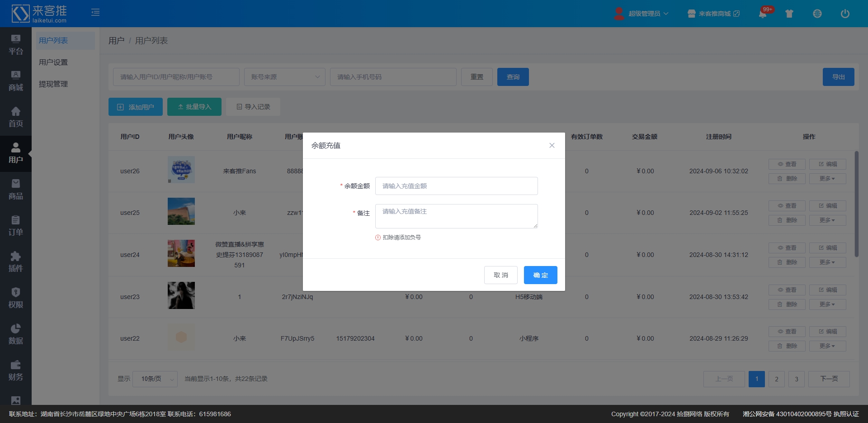Image resolution: width=868 pixels, height=423 pixels.
Task: Click the 余额金额 amount input field
Action: (x=456, y=186)
